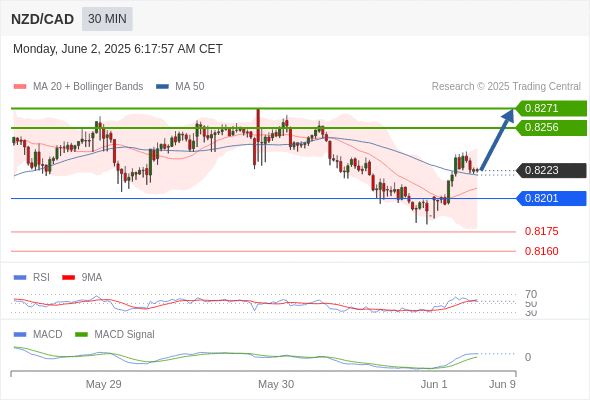Click the MA 20 + Bollinger Bands legend swatch
This screenshot has width=590, height=400.
click(x=20, y=87)
